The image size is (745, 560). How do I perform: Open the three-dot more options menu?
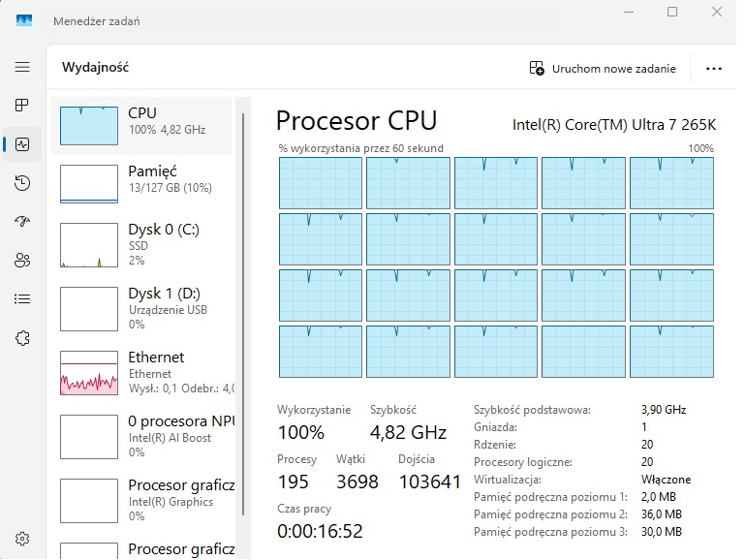[x=715, y=69]
